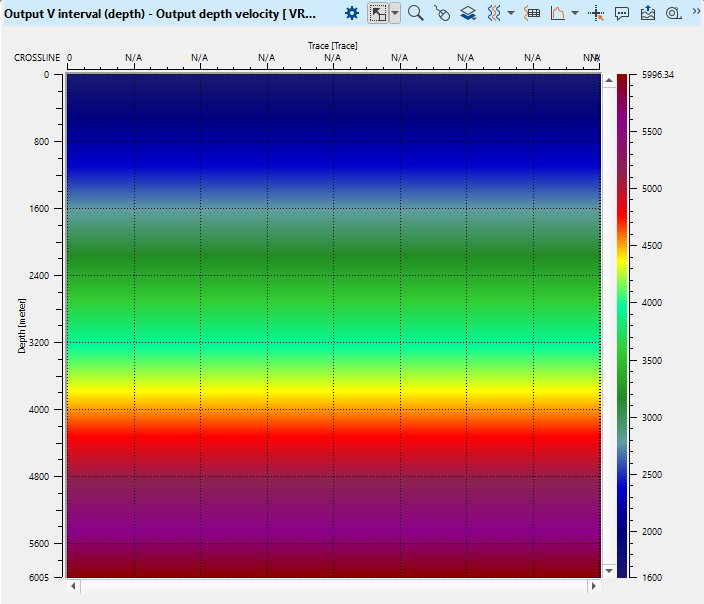Enable the crosshair cursor tool

597,13
